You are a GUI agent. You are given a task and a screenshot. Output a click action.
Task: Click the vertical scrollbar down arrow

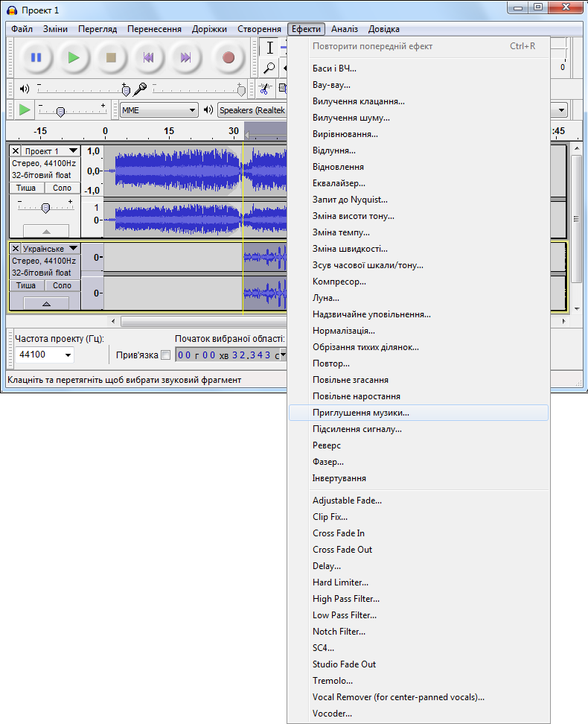point(577,309)
